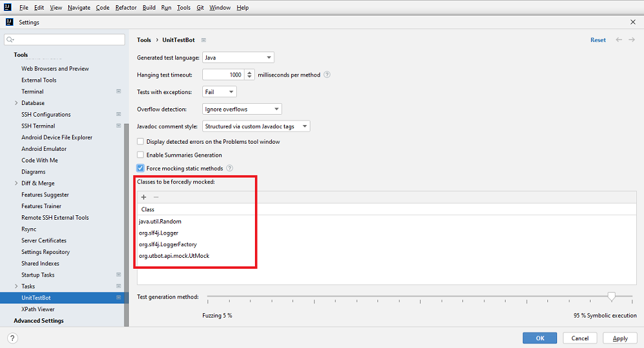Click the Apply button
The width and height of the screenshot is (644, 348).
[620, 338]
